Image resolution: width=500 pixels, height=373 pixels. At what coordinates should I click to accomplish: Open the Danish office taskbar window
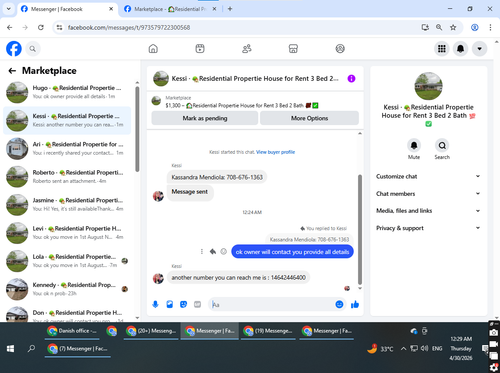pyautogui.click(x=72, y=331)
